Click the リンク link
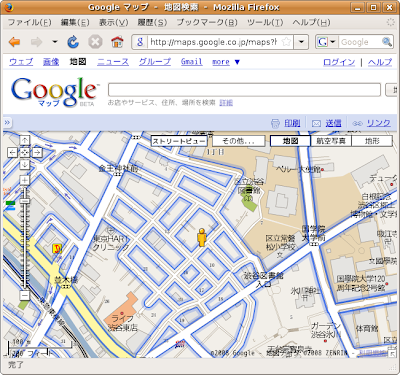Viewport: 400px width, 375px height. click(379, 123)
